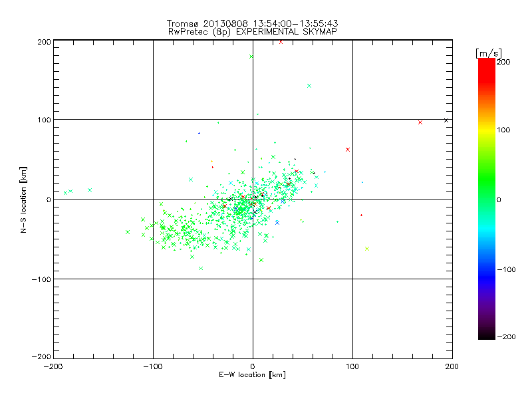This screenshot has height=399, width=532.
Task: Click the plot origin where zero gridlines cross
Action: pos(253,199)
